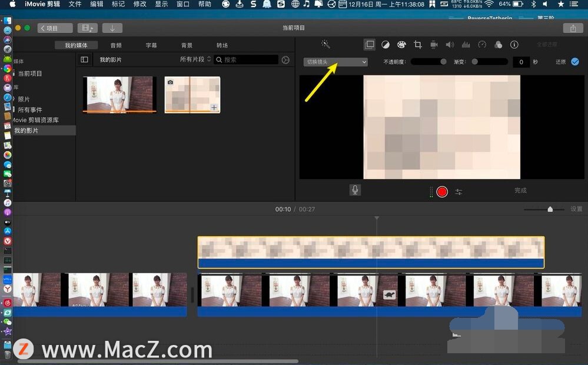Image resolution: width=588 pixels, height=365 pixels.
Task: Switch to the 字幕 tab
Action: (151, 45)
